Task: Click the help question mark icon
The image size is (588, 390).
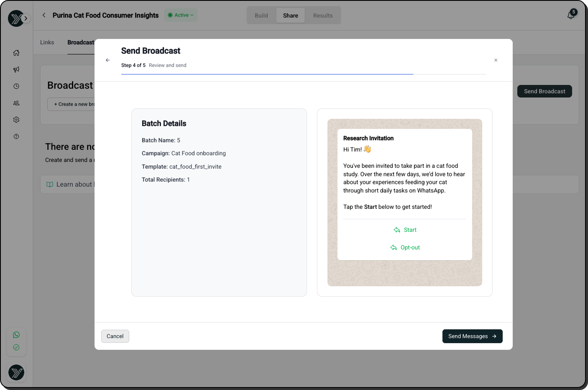Action: 16,136
